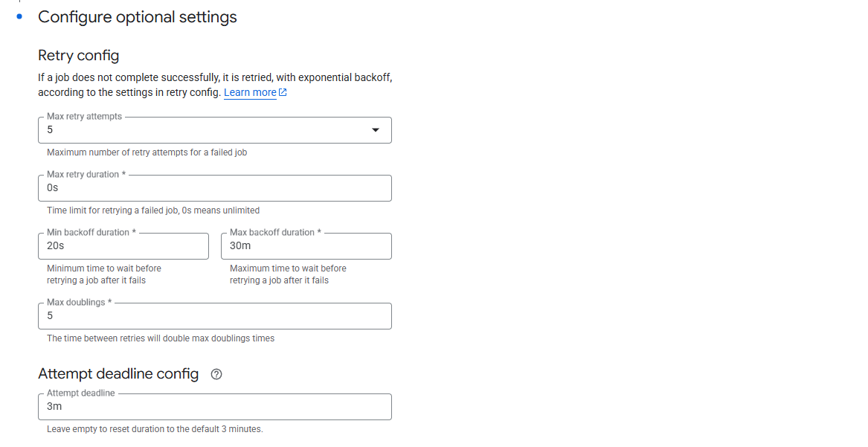868x447 pixels.
Task: Click the dropdown arrow in Max retry attempts
Action: click(x=376, y=130)
